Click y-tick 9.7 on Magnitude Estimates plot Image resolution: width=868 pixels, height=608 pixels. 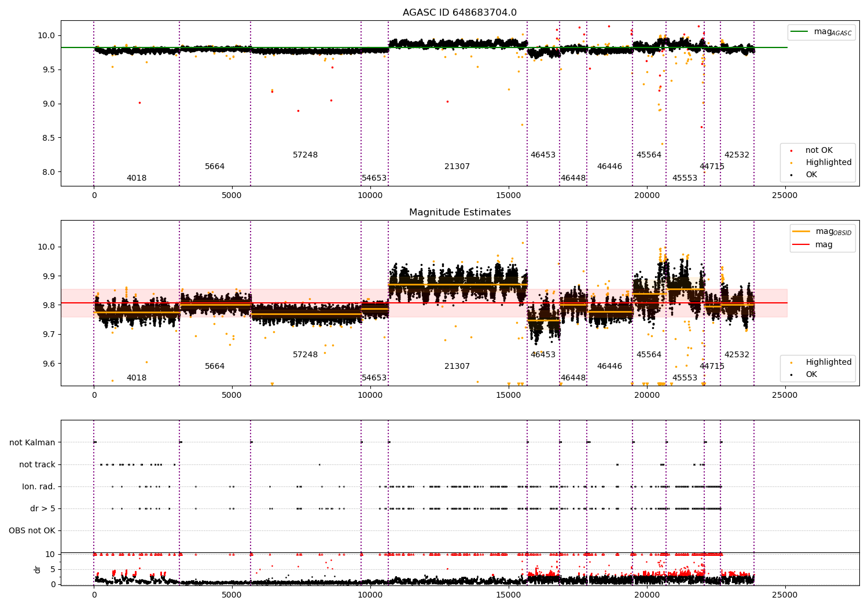[49, 335]
